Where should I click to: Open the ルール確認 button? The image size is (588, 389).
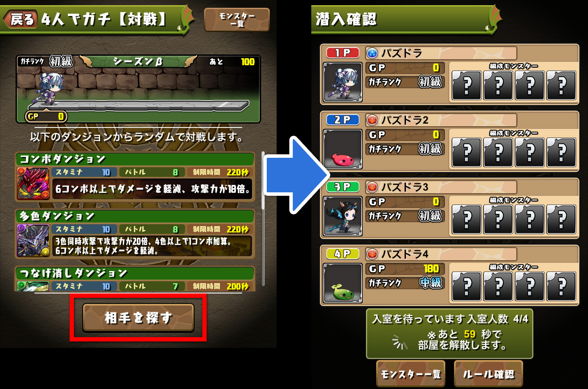[489, 373]
